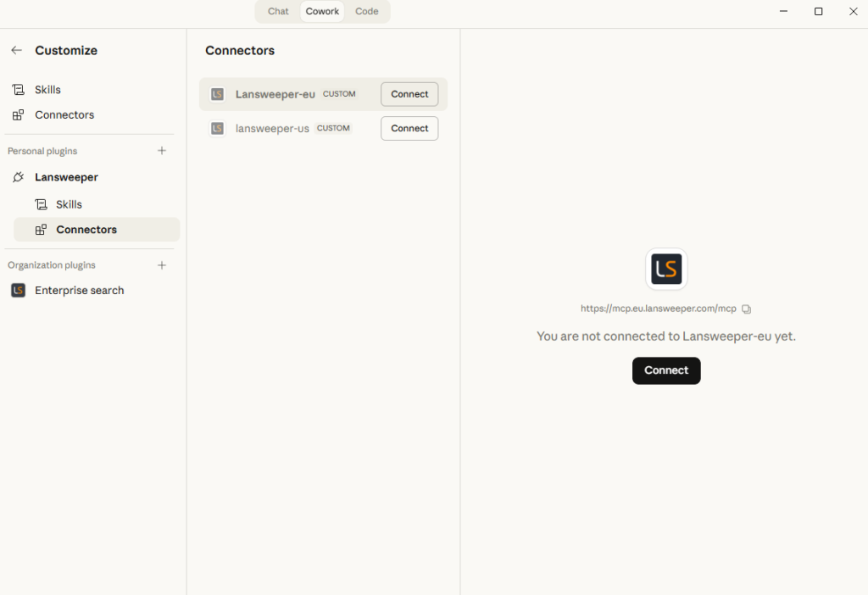Click the Connectors panel heading
This screenshot has width=868, height=595.
pyautogui.click(x=240, y=50)
